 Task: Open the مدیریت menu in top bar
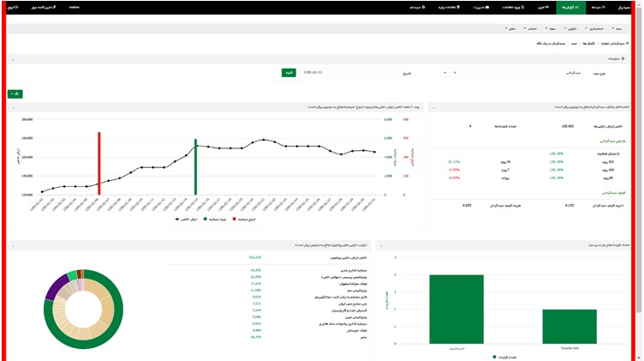click(x=480, y=8)
